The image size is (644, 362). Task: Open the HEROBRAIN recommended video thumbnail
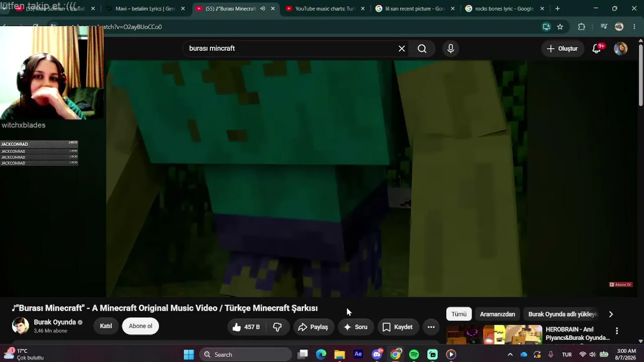495,335
